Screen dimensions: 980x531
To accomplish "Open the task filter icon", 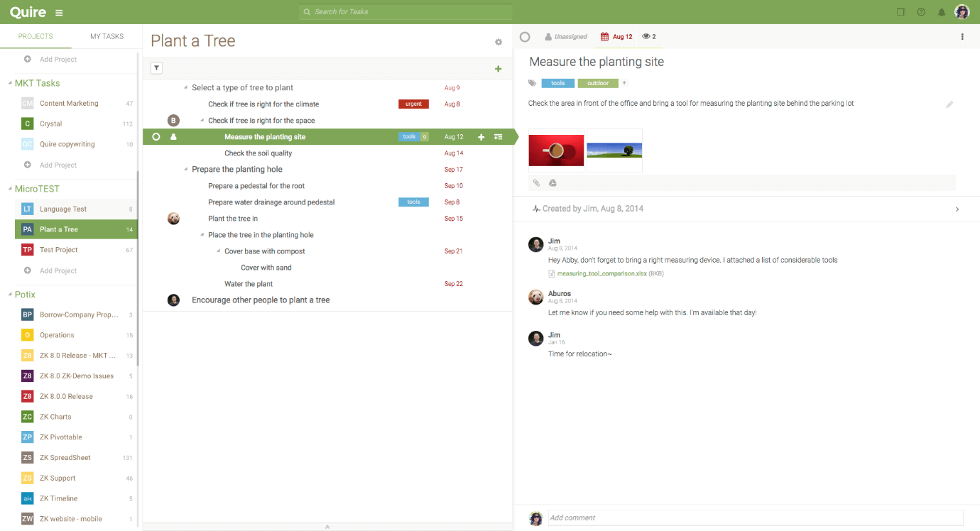I will pos(156,67).
